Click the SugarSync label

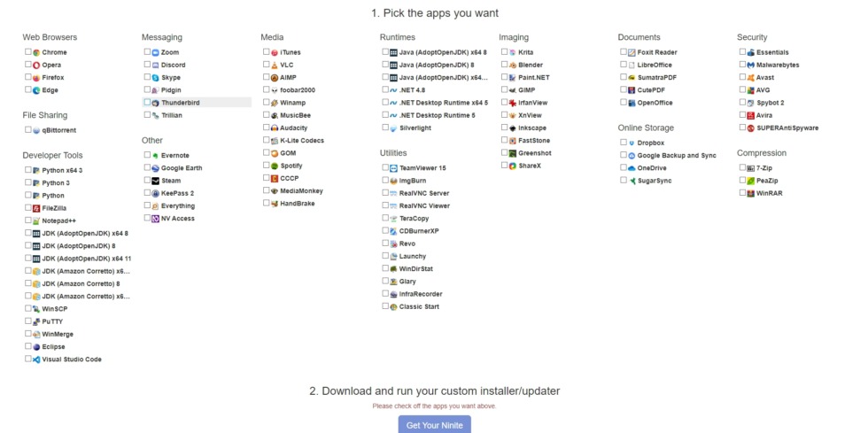coord(655,181)
